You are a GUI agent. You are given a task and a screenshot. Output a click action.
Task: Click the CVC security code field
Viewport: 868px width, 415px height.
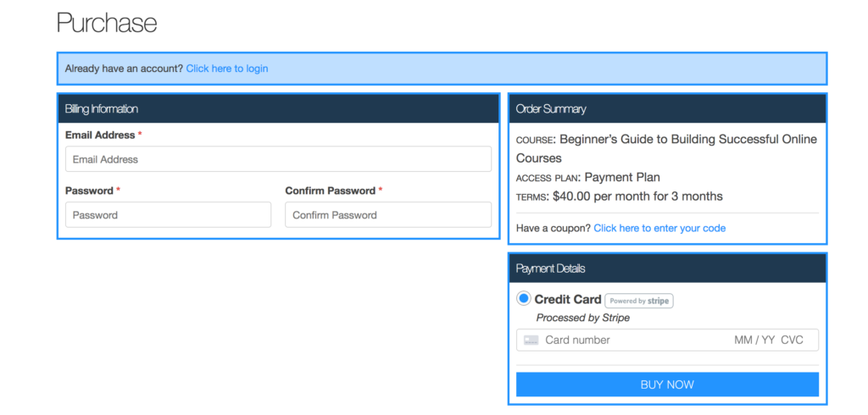point(793,340)
